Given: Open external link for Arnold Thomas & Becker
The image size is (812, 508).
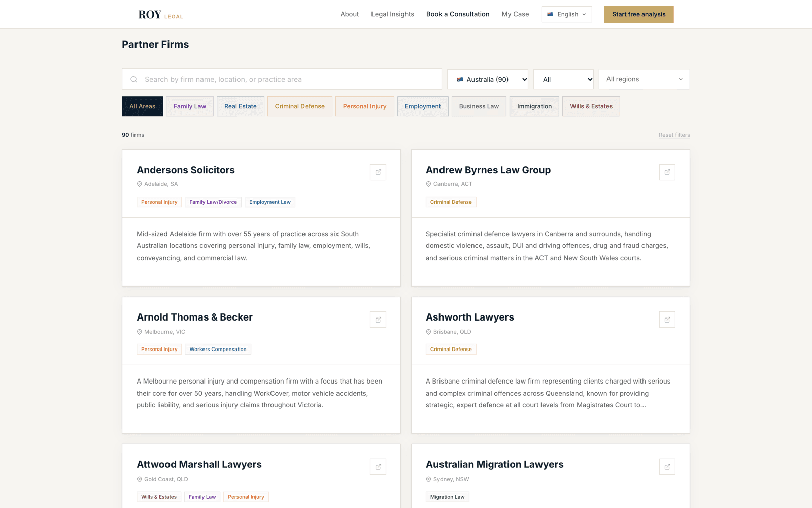Looking at the screenshot, I should click(378, 320).
